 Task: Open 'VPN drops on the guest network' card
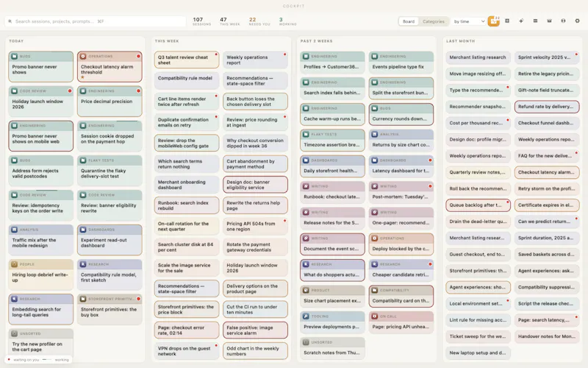pyautogui.click(x=187, y=351)
